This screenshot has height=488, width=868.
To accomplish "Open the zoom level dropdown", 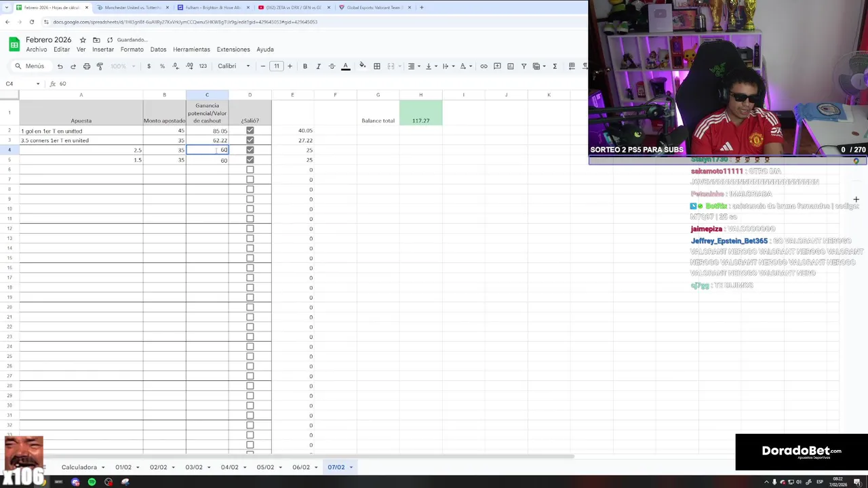I will (123, 66).
